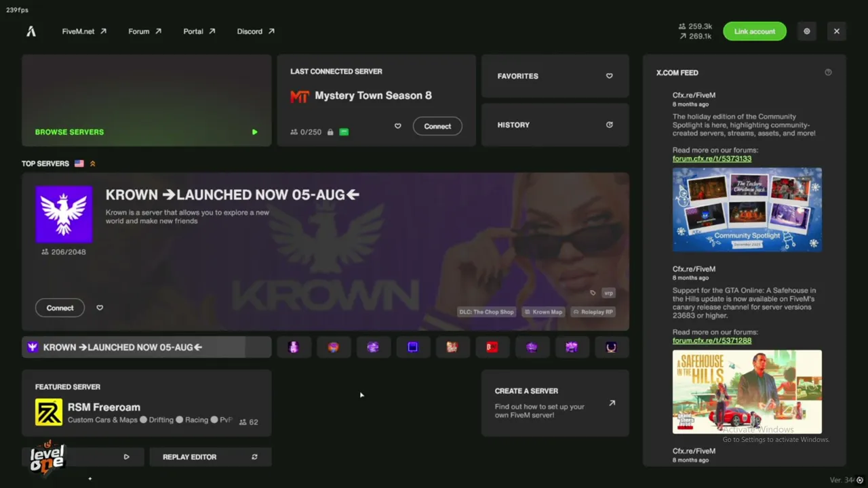The width and height of the screenshot is (868, 488).
Task: Open the Browse Servers card
Action: [146, 100]
